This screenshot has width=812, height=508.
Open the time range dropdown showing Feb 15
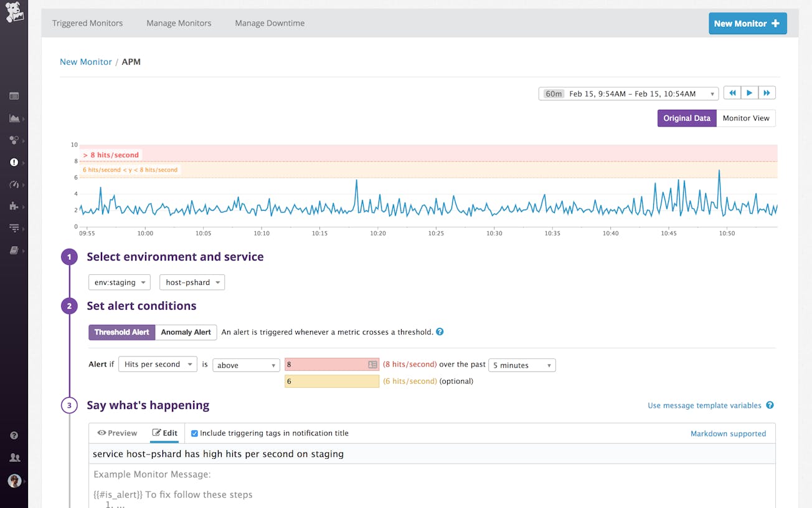pyautogui.click(x=628, y=93)
